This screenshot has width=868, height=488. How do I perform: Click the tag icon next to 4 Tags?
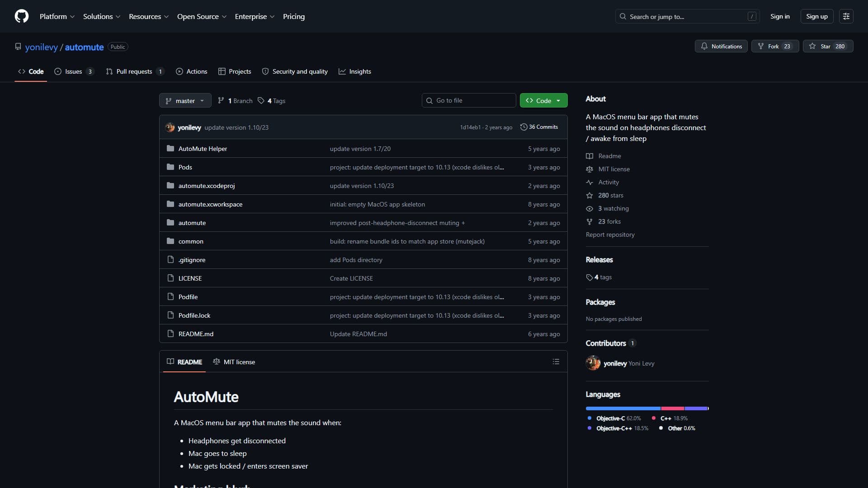coord(261,100)
